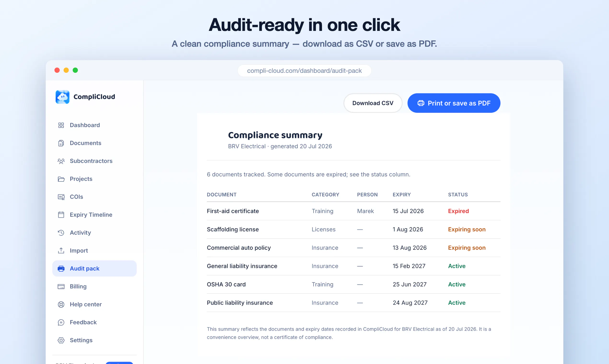Click the Help center lifebuoy icon

pyautogui.click(x=61, y=304)
